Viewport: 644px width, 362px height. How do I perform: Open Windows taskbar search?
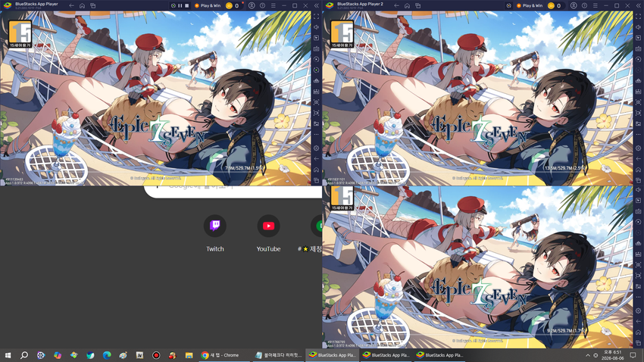click(23, 355)
